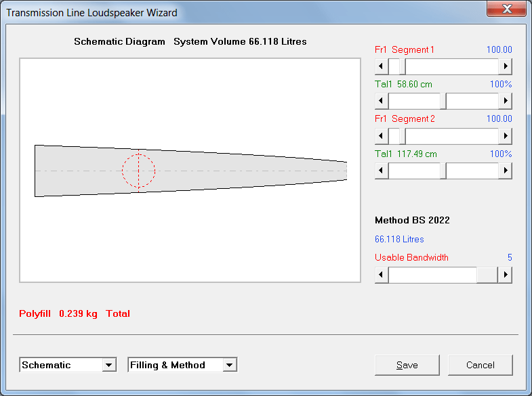Click the 'Method BS 2022' label
The image size is (532, 396).
[x=412, y=220]
